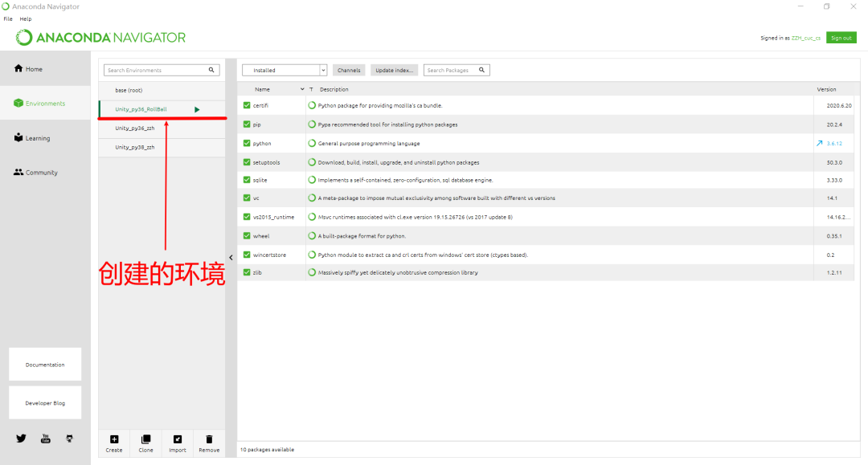
Task: Click the status circle for vc
Action: 312,198
